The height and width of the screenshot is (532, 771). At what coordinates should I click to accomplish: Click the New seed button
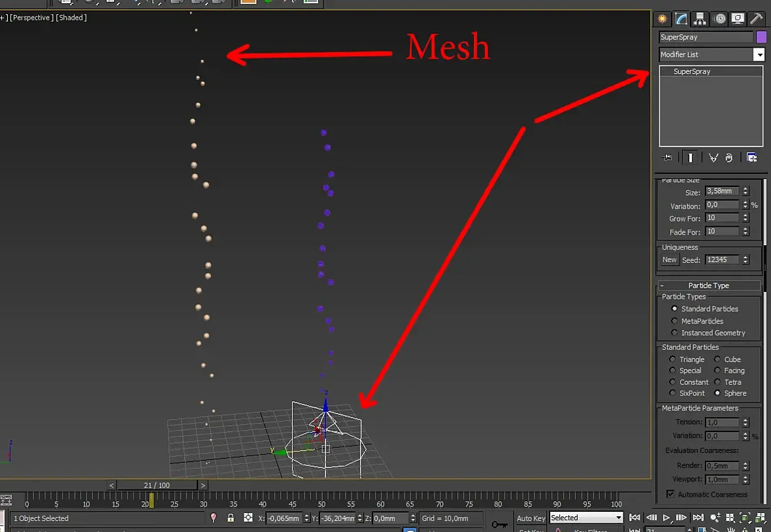point(669,259)
